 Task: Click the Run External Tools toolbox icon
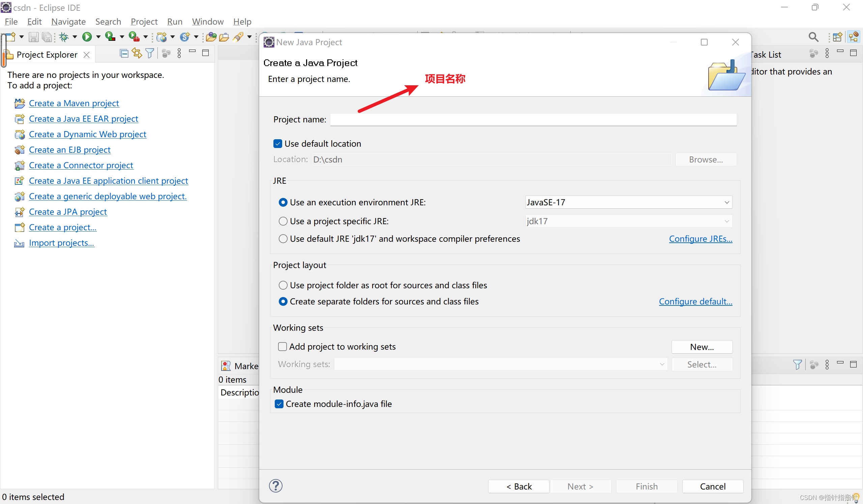tap(134, 36)
